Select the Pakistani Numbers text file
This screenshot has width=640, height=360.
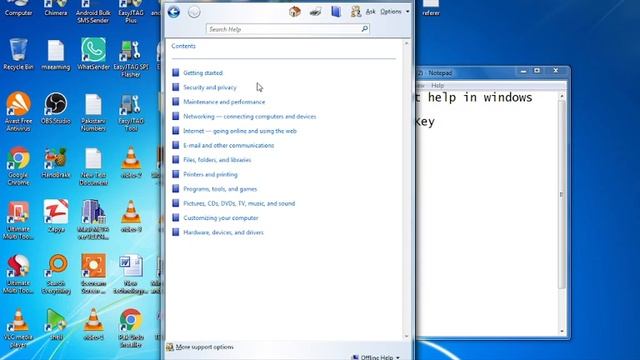(x=93, y=112)
